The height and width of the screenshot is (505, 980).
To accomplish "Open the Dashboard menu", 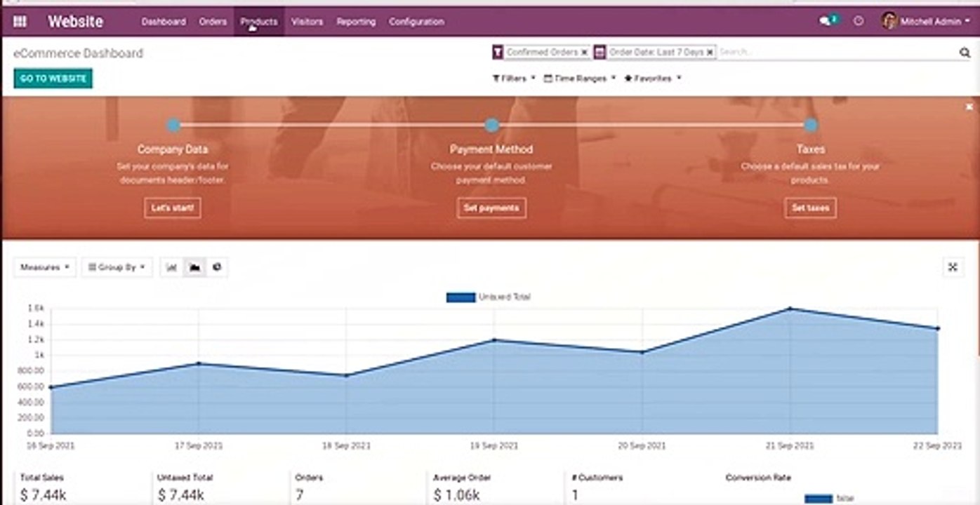I will click(x=164, y=22).
